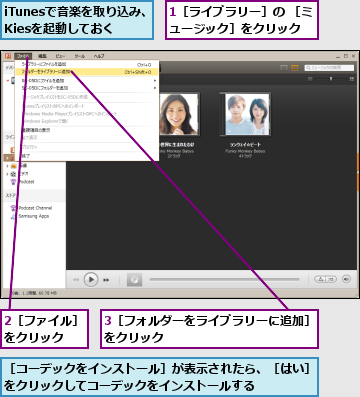
Task: Click the large thumbnails icon beside slider
Action: (x=352, y=79)
